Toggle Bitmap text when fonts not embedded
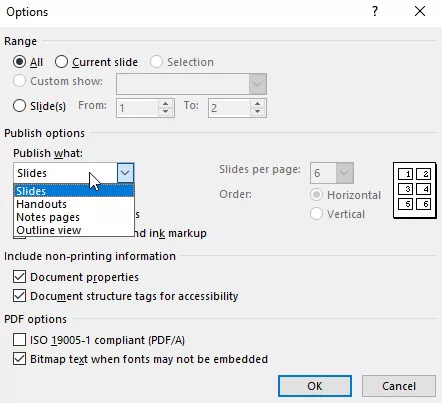This screenshot has height=403, width=442. (x=19, y=359)
